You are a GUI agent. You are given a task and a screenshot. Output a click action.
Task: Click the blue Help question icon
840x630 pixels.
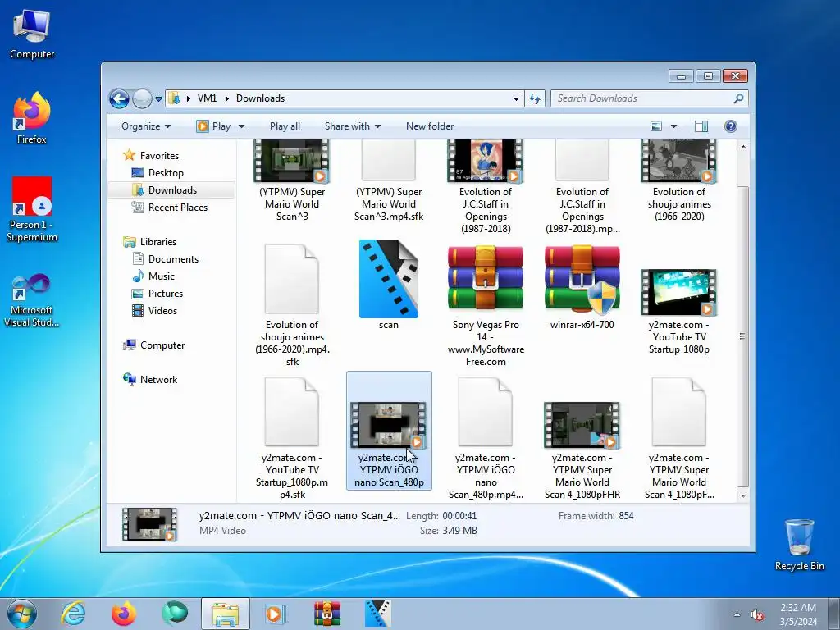click(730, 126)
